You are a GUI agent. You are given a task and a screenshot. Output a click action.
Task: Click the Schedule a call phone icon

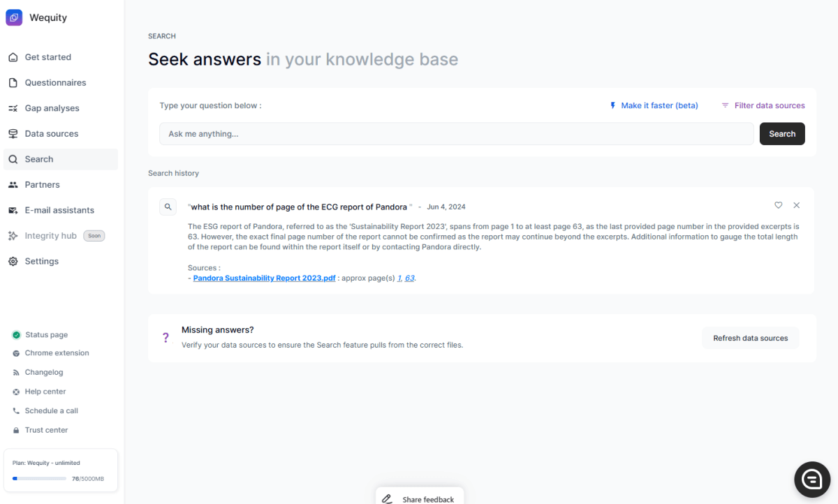click(16, 410)
